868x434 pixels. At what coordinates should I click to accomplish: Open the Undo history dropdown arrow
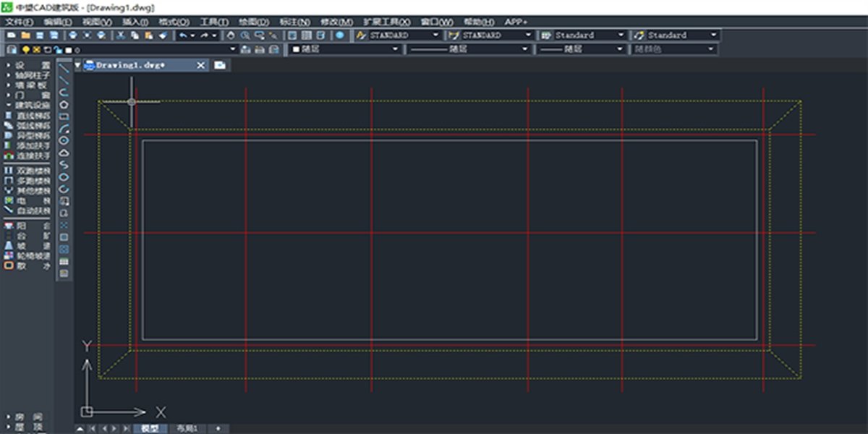[193, 35]
